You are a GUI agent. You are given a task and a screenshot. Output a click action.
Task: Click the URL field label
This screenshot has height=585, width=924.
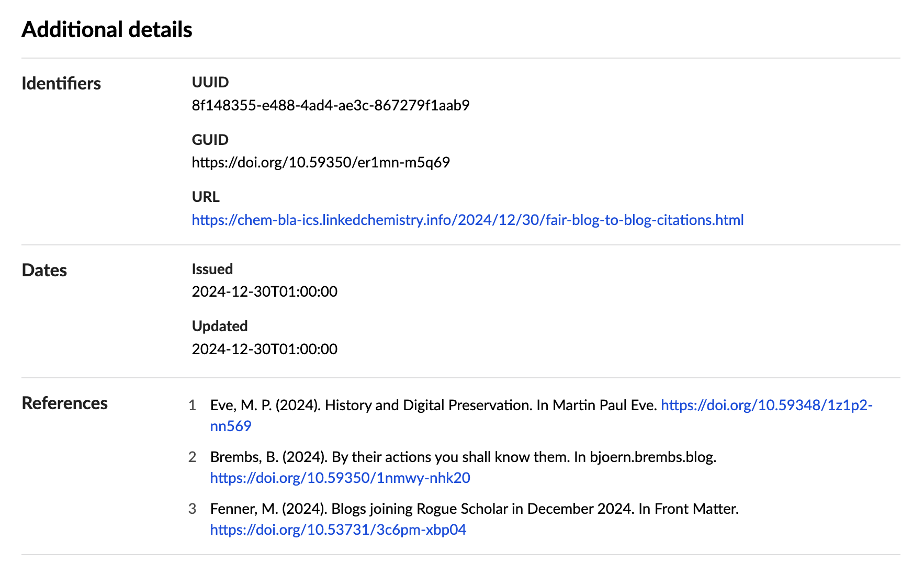click(x=206, y=197)
